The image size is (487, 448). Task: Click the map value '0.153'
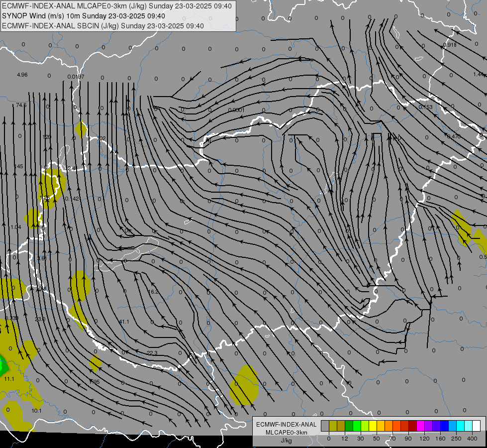point(425,107)
